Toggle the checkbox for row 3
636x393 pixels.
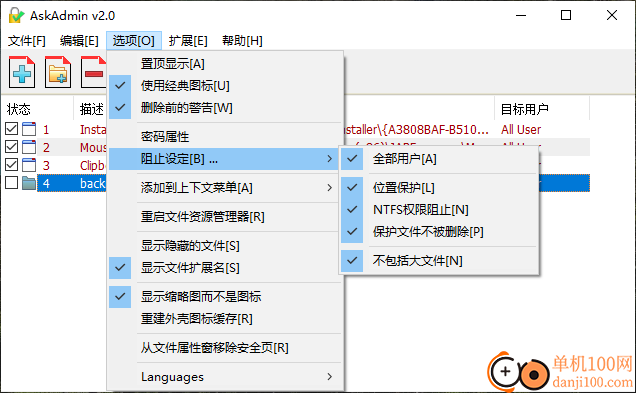(x=11, y=165)
